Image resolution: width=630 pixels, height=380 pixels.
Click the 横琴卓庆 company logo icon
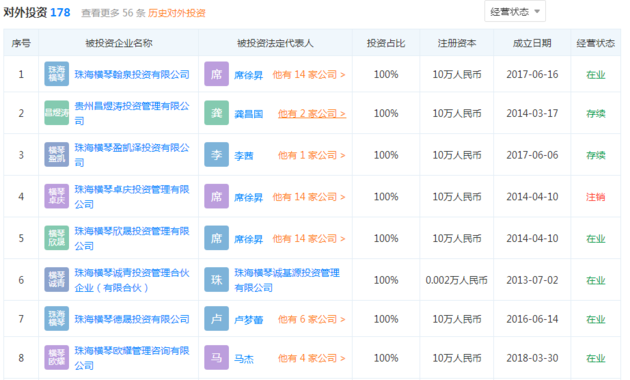[57, 196]
